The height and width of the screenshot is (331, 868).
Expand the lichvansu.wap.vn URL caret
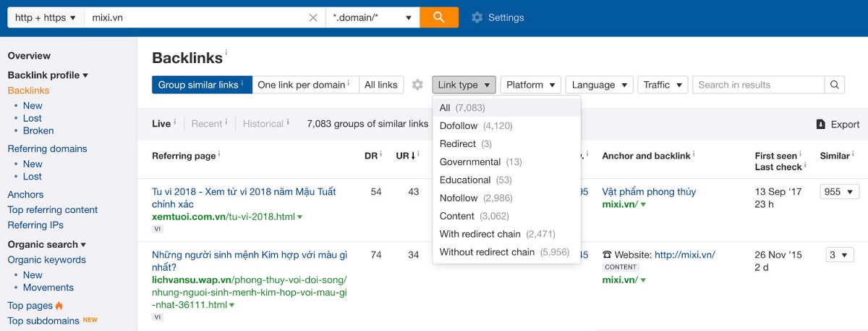tap(231, 306)
